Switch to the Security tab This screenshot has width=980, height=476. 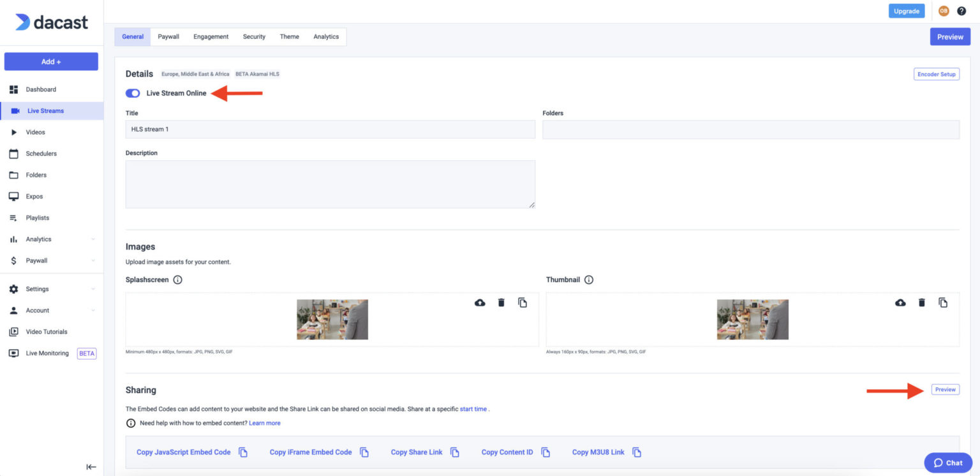[x=254, y=36]
